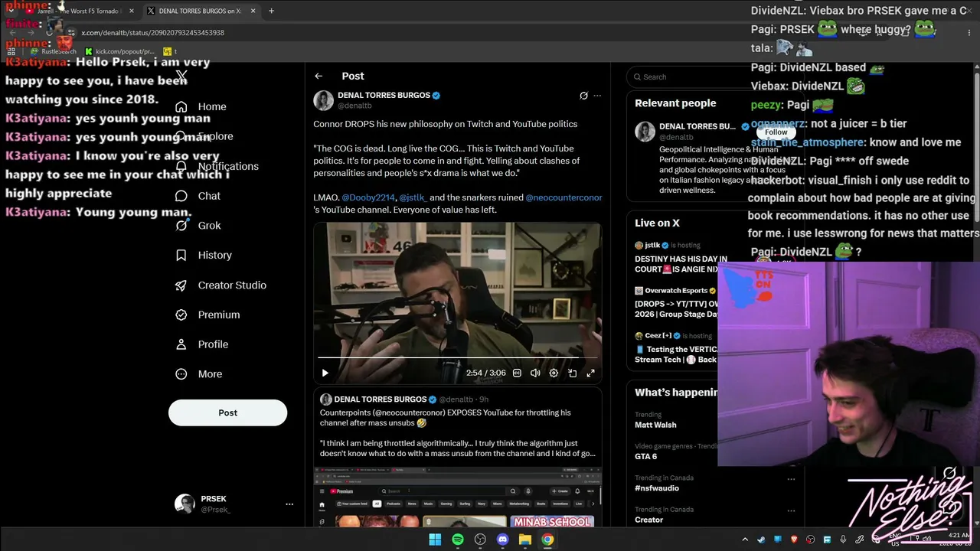Viewport: 980px width, 551px height.
Task: Open the Home page in X sidebar
Action: point(201,106)
